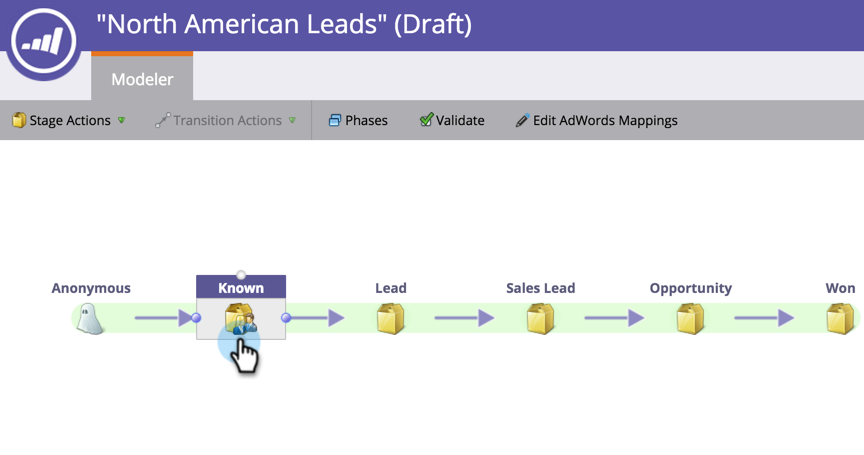The image size is (864, 455).
Task: Click the right connector dot on Known stage
Action: pos(286,318)
